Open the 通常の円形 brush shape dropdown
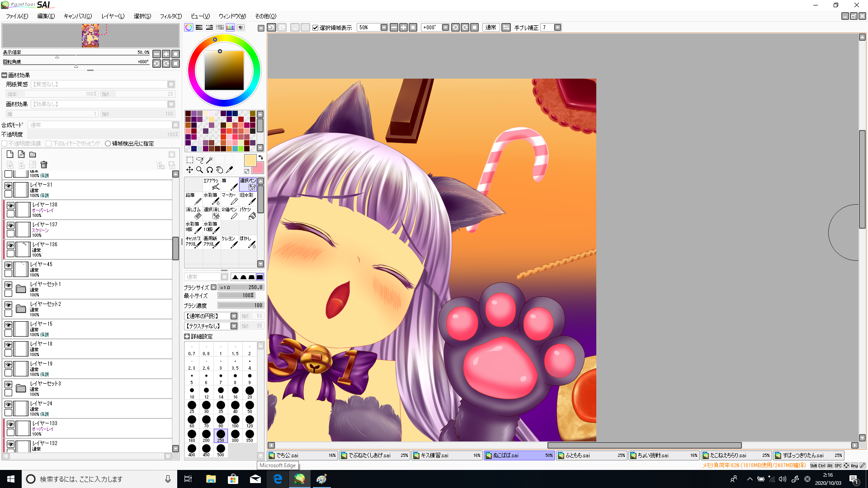This screenshot has width=868, height=488. [234, 316]
